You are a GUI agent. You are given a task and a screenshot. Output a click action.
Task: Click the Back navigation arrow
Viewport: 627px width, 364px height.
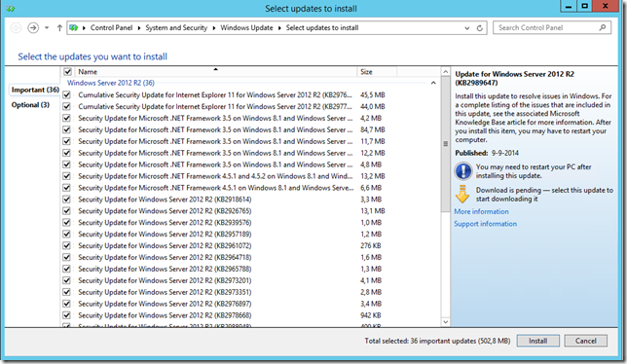16,27
